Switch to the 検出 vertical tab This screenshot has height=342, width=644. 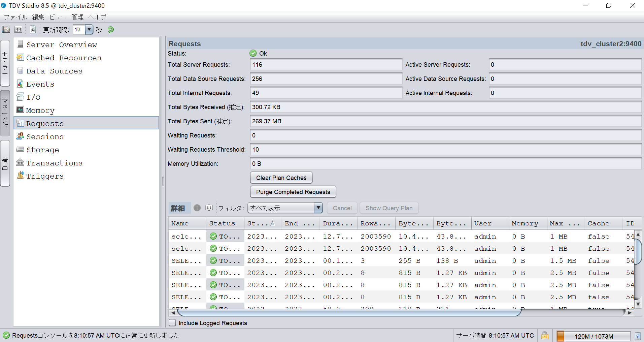pyautogui.click(x=5, y=163)
